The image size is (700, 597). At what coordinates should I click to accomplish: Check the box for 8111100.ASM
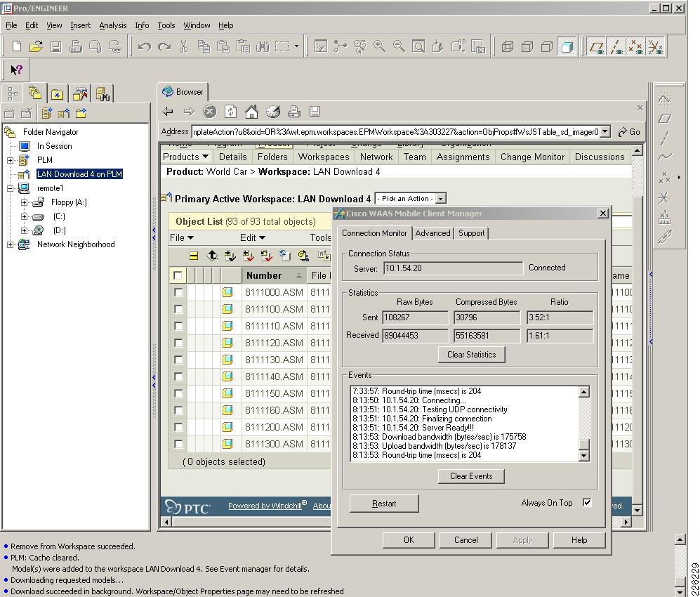(x=178, y=310)
